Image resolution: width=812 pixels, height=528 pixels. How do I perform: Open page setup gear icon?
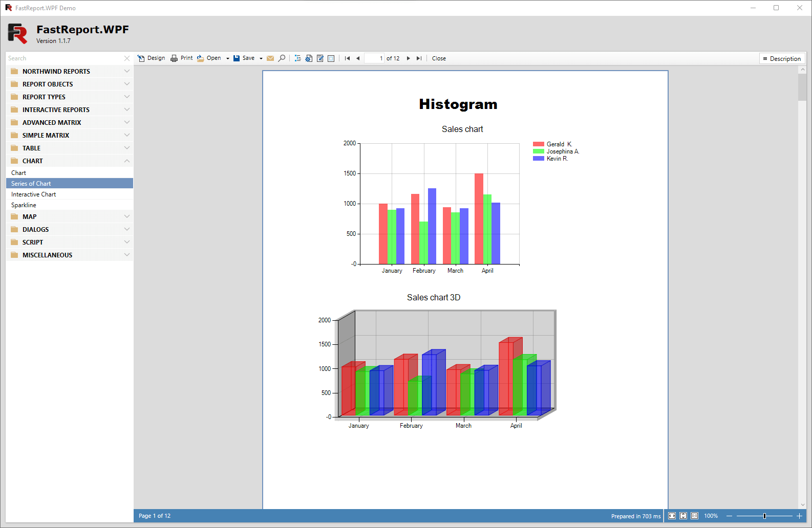[x=309, y=58]
